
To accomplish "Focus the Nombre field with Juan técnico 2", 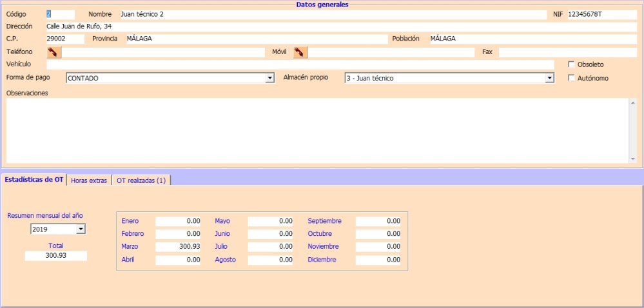I will click(332, 14).
